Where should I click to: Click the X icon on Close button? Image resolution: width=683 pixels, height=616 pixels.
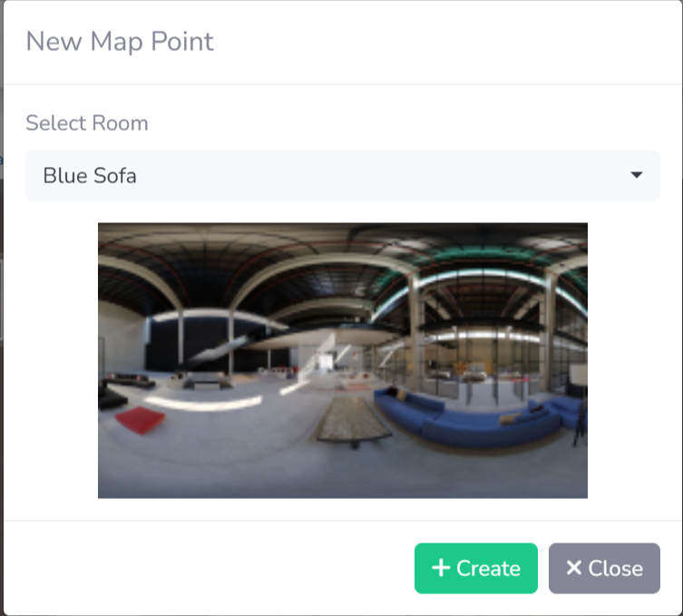(x=573, y=568)
